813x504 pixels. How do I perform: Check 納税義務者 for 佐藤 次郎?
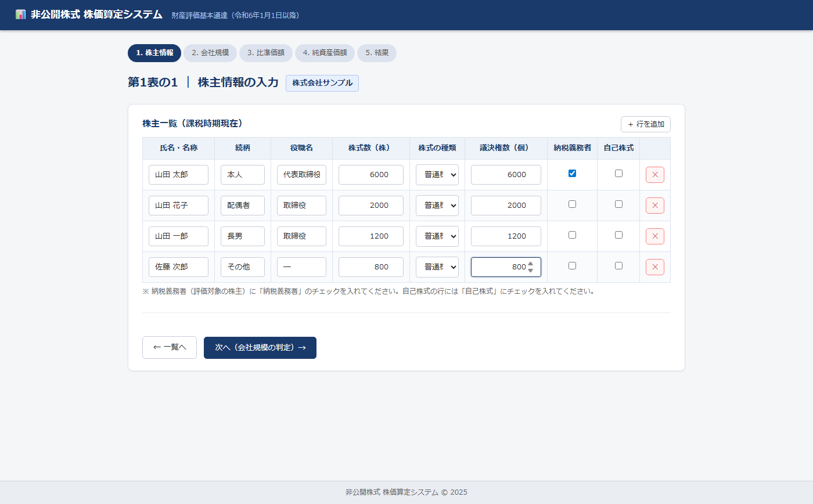click(572, 265)
